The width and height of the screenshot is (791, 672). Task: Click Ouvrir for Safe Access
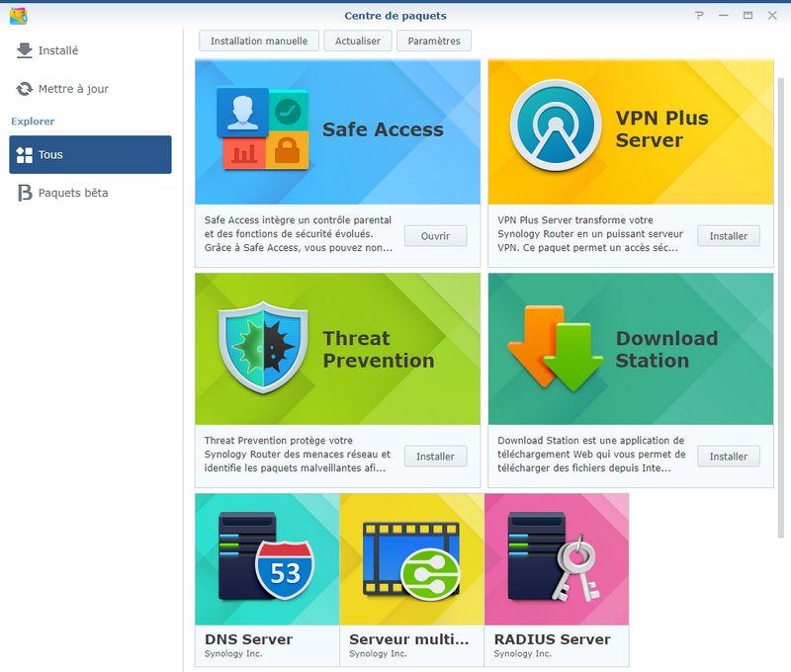[x=435, y=236]
